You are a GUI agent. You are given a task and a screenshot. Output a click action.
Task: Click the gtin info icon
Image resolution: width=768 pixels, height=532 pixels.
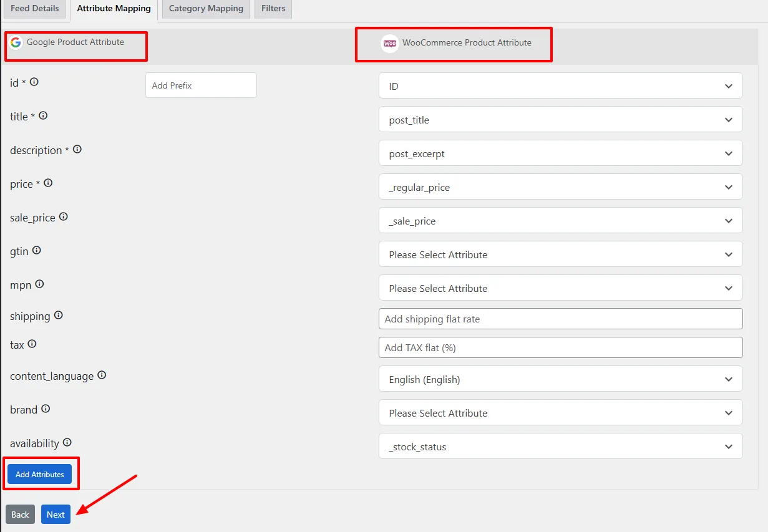37,249
